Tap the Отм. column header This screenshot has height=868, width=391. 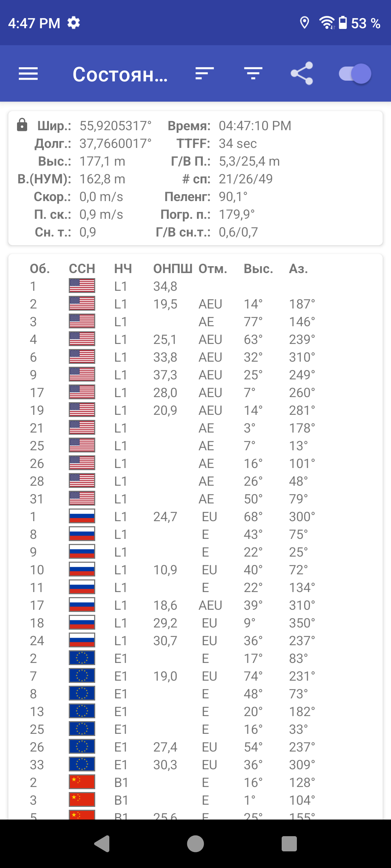click(x=213, y=269)
